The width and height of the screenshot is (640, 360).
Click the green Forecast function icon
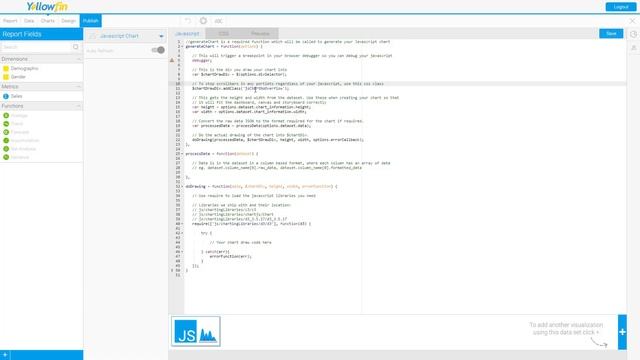pyautogui.click(x=6, y=132)
